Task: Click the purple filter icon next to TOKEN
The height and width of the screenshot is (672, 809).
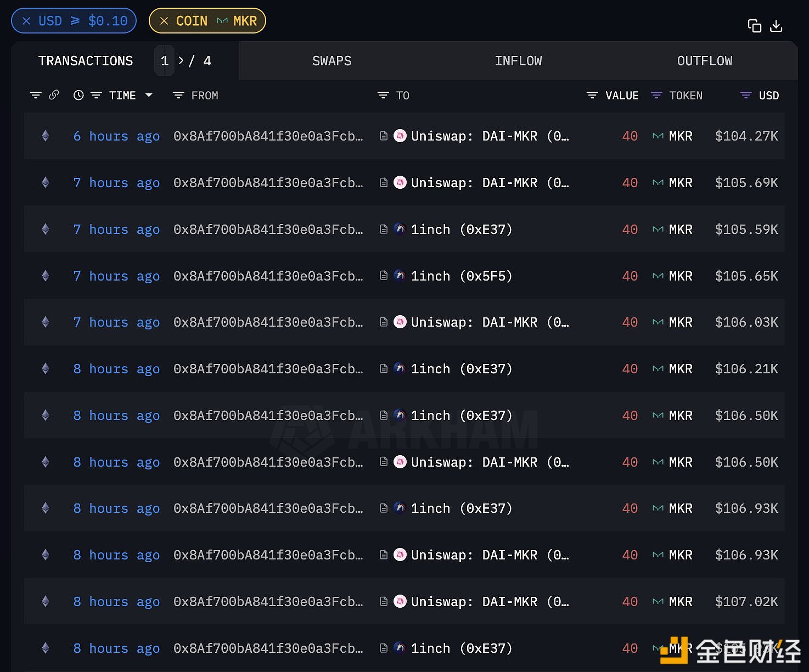Action: (x=656, y=96)
